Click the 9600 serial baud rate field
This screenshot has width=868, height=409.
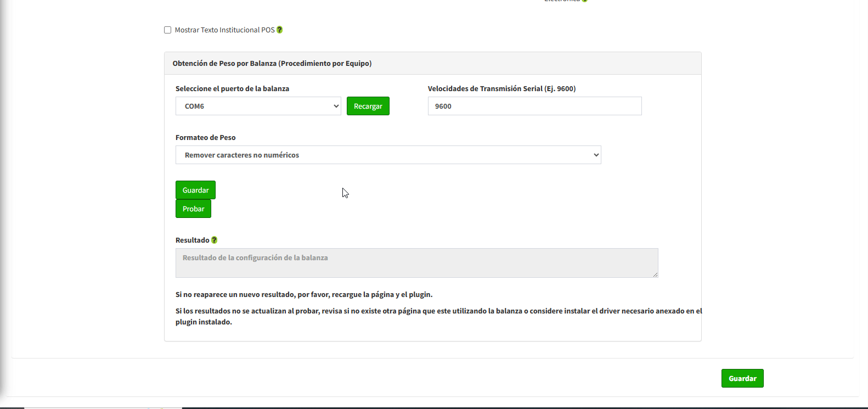click(x=534, y=106)
